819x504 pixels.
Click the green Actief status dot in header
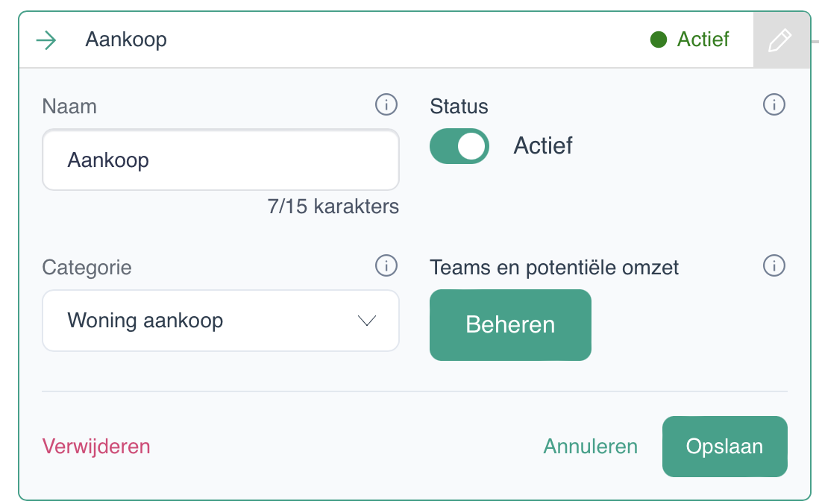659,40
